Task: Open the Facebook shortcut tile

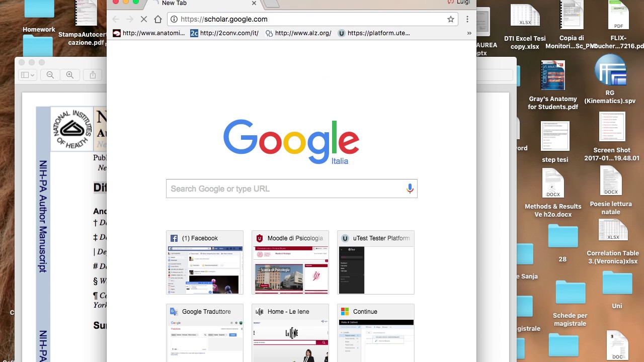Action: 205,262
